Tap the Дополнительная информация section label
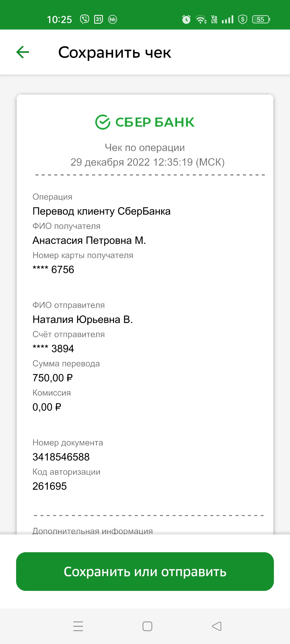The width and height of the screenshot is (290, 644). point(93,531)
